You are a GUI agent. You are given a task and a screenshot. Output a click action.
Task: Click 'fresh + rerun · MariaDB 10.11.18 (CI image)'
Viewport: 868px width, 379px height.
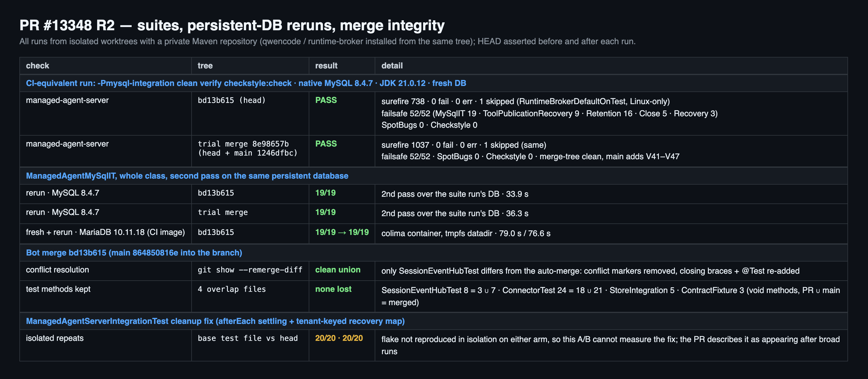click(105, 232)
